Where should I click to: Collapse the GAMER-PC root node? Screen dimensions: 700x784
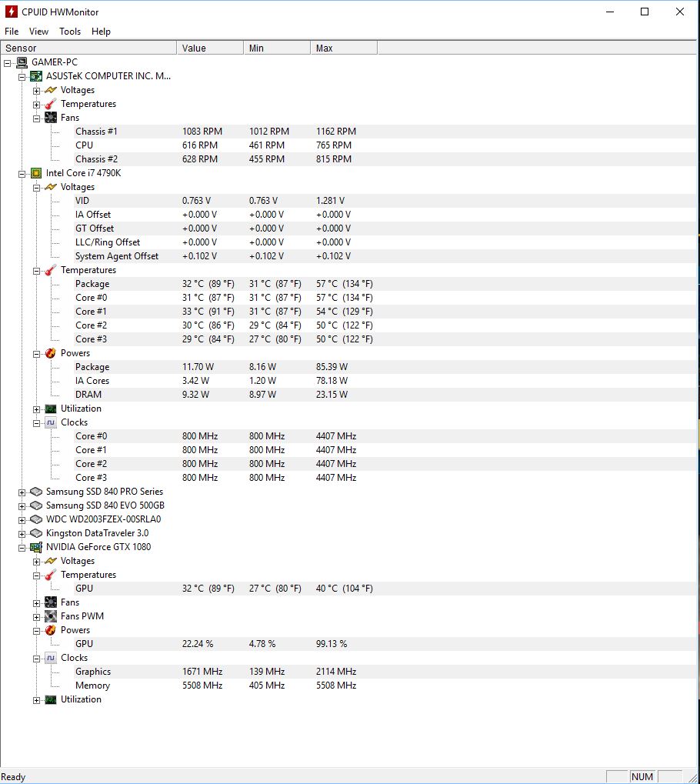8,63
